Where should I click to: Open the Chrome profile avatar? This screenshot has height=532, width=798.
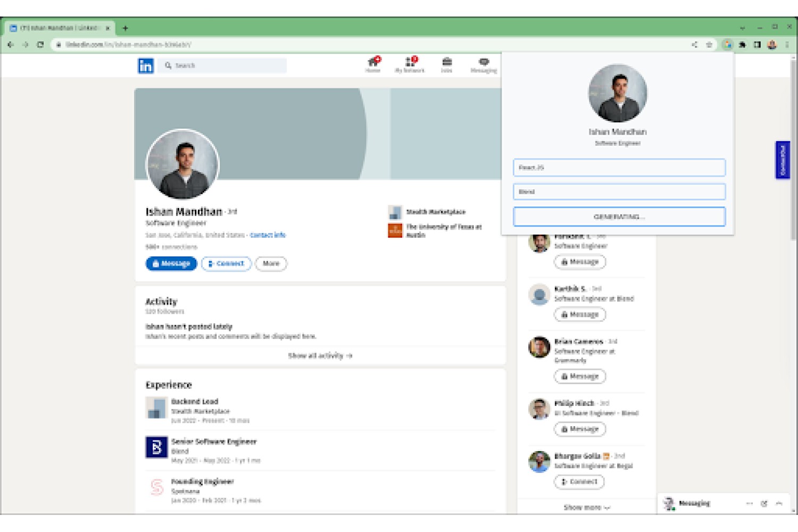coord(772,45)
